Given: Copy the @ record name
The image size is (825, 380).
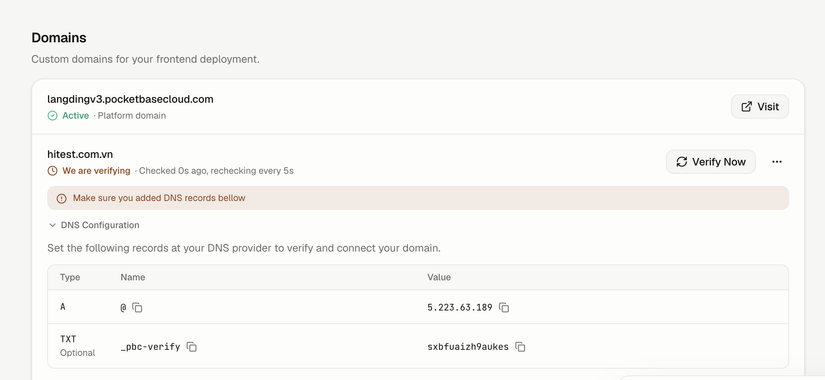Looking at the screenshot, I should 137,307.
